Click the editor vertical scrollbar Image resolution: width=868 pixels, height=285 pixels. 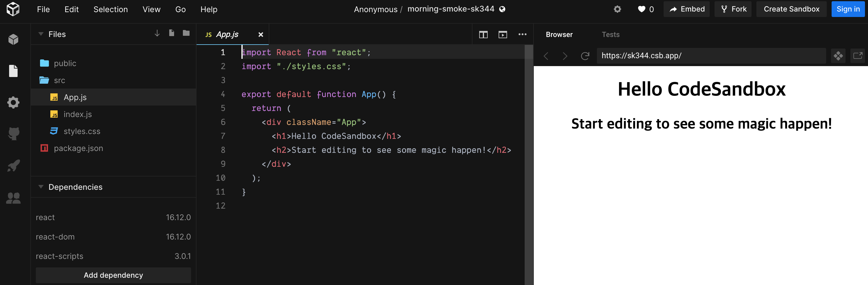tap(529, 165)
